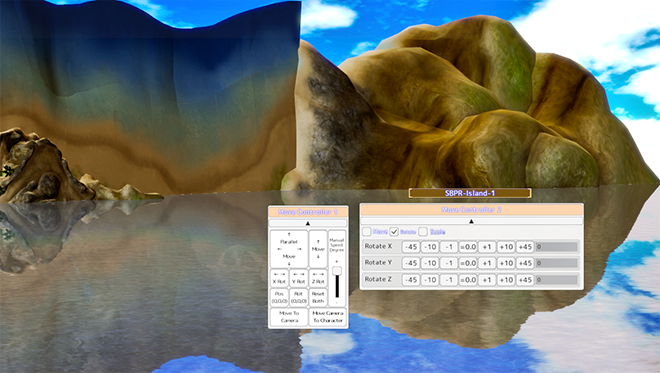Click the Reset Both button
The height and width of the screenshot is (373, 660).
coord(318,297)
